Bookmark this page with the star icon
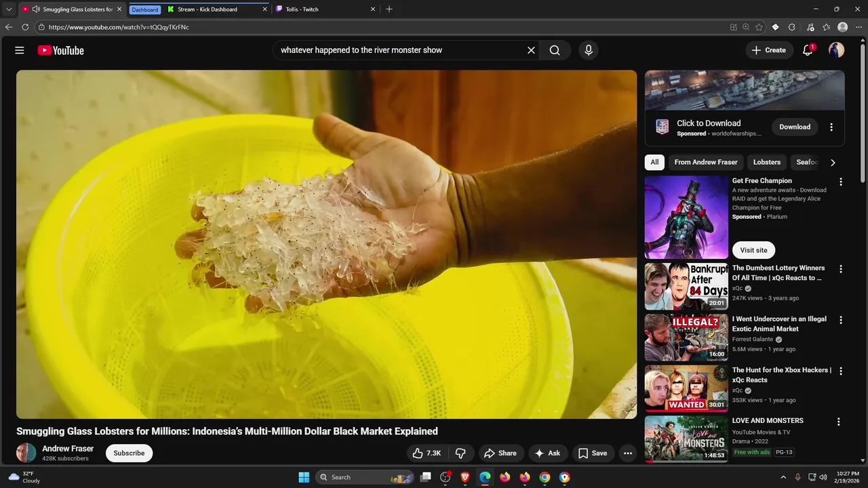 pyautogui.click(x=759, y=27)
